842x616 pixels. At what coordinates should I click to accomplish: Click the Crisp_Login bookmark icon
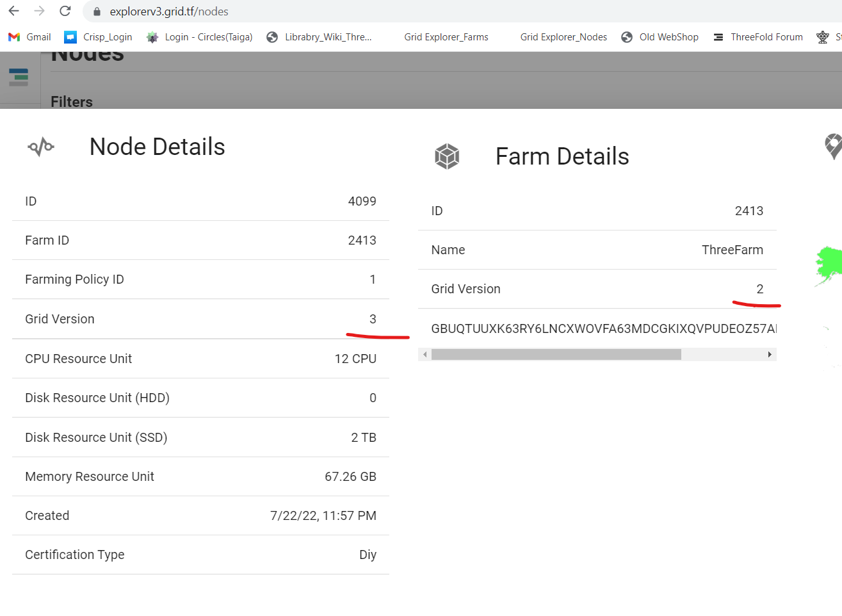[70, 36]
